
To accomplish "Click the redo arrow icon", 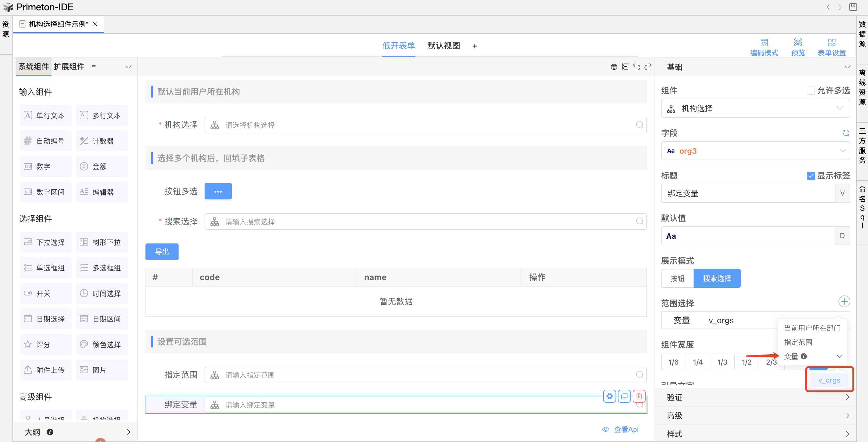I will tap(648, 67).
